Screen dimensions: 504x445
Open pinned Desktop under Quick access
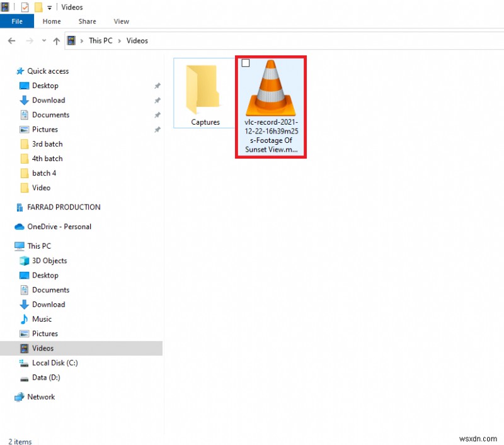pyautogui.click(x=45, y=86)
